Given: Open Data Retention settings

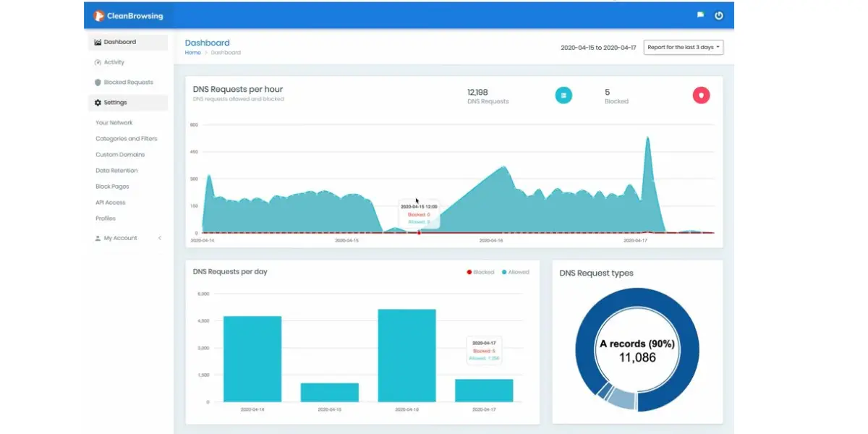Looking at the screenshot, I should [x=116, y=171].
